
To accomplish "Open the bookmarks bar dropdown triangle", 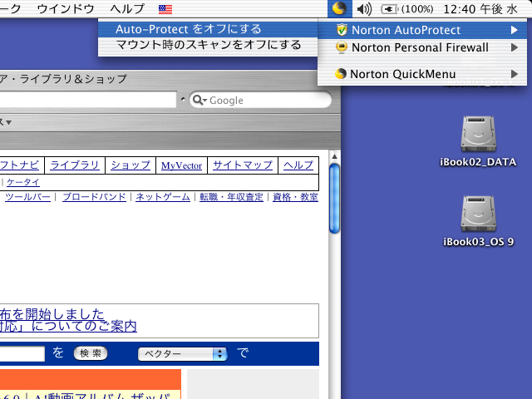I will pyautogui.click(x=8, y=122).
